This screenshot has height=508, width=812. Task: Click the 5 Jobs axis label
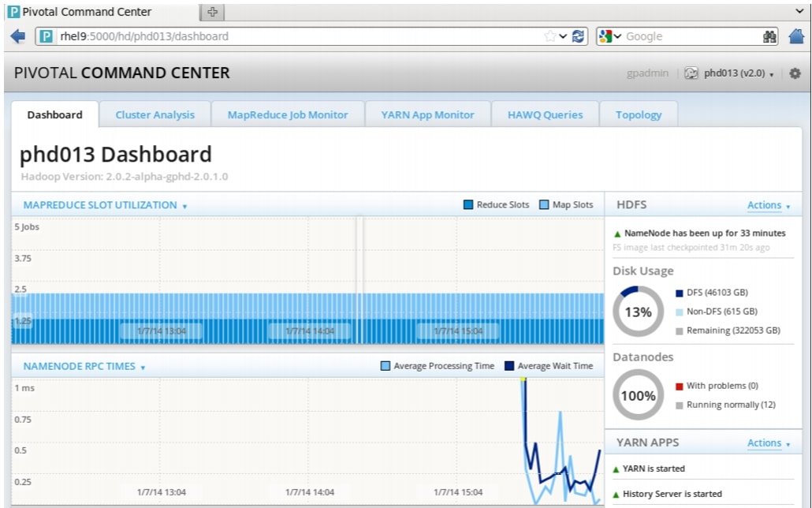click(27, 227)
